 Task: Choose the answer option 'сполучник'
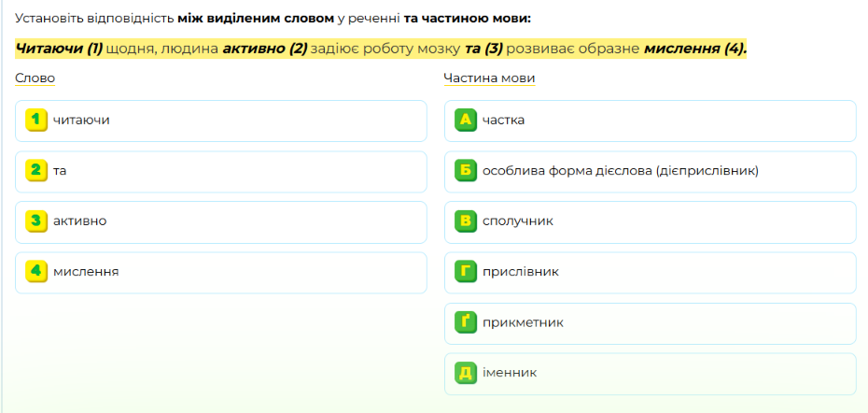coord(651,222)
